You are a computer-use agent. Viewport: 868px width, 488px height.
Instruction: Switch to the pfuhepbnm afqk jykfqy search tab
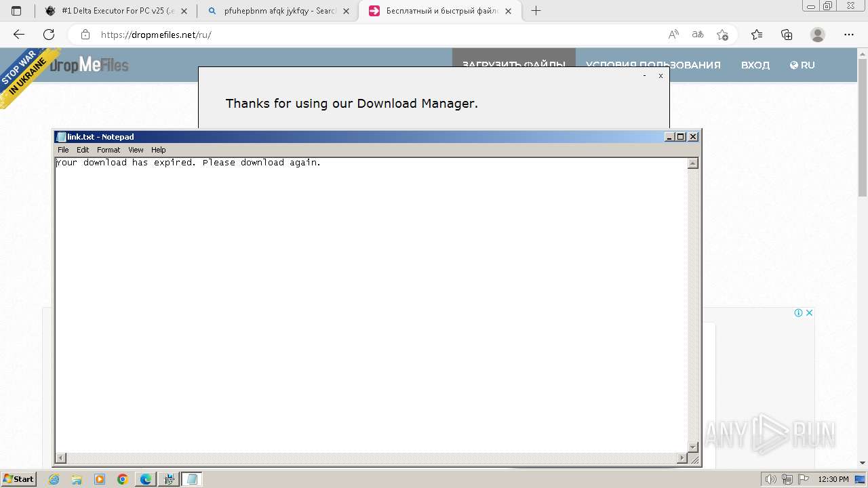point(278,11)
